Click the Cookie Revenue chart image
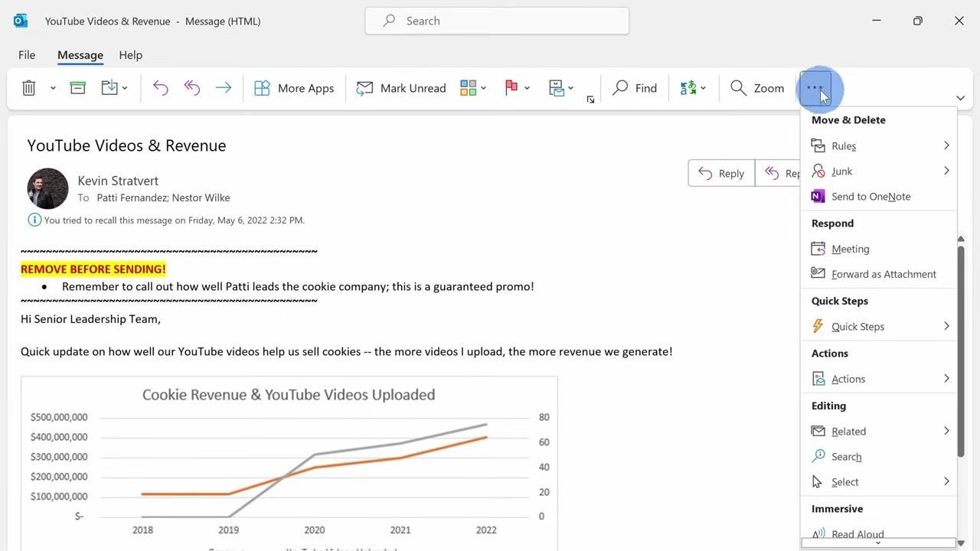 point(289,463)
